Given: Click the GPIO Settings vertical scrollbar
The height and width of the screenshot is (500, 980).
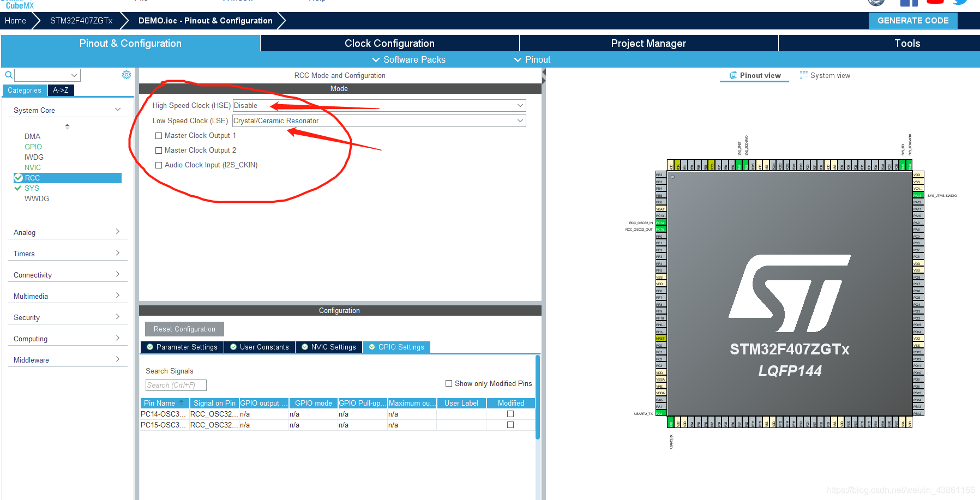Looking at the screenshot, I should click(x=538, y=397).
